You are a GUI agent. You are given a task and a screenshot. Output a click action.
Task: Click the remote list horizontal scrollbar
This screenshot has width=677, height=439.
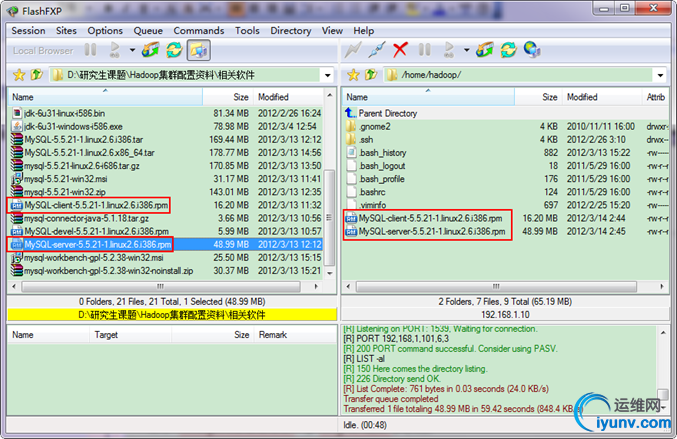[496, 286]
